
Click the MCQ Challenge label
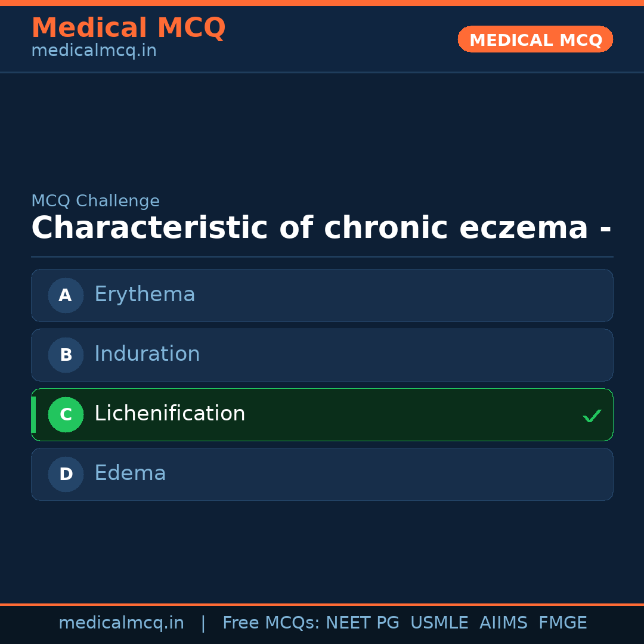[95, 202]
